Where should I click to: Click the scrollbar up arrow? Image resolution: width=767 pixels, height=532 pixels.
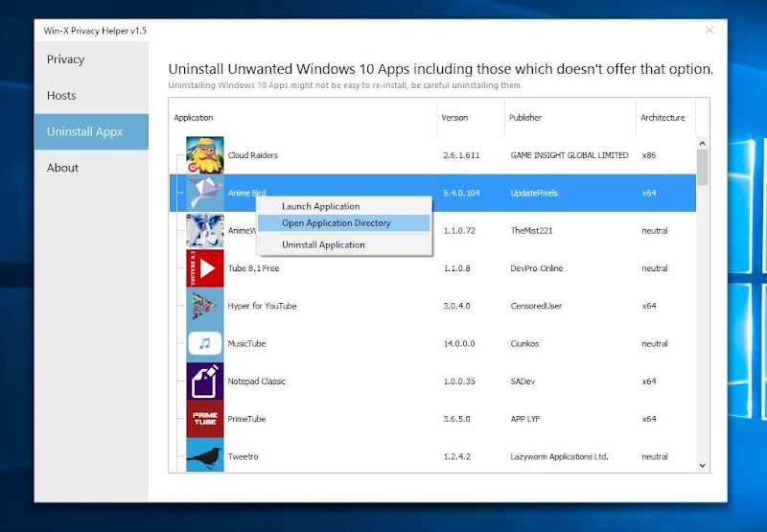[703, 143]
